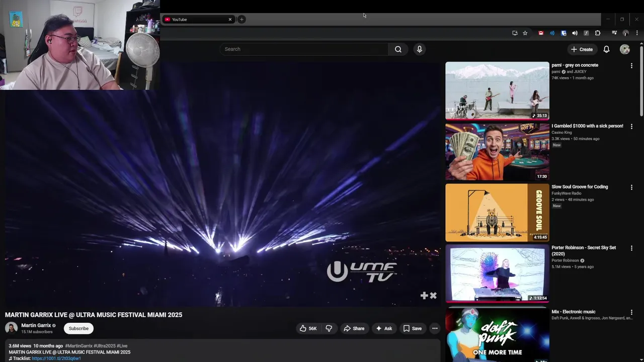Open Chrome profile avatar
Viewport: 644px width, 362px height.
[x=625, y=33]
